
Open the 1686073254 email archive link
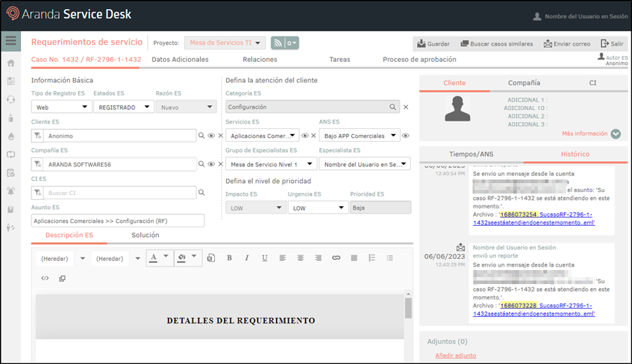[532, 218]
